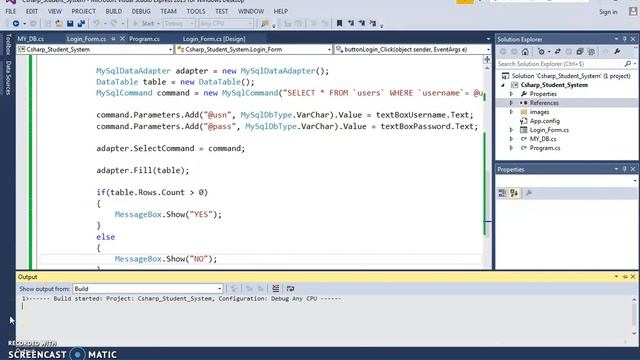Pin the Properties panel
This screenshot has height=360, width=640.
pos(624,169)
